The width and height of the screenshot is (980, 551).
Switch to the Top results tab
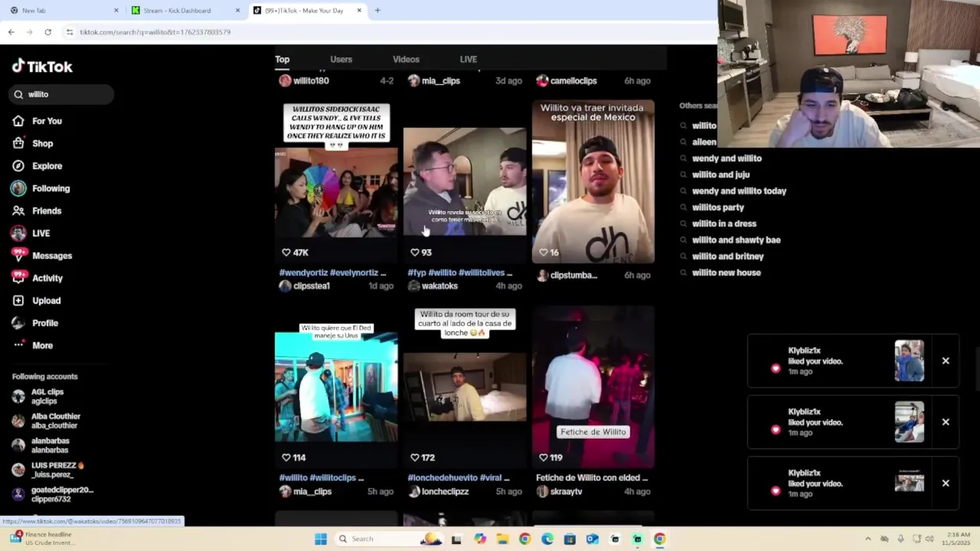pyautogui.click(x=283, y=59)
